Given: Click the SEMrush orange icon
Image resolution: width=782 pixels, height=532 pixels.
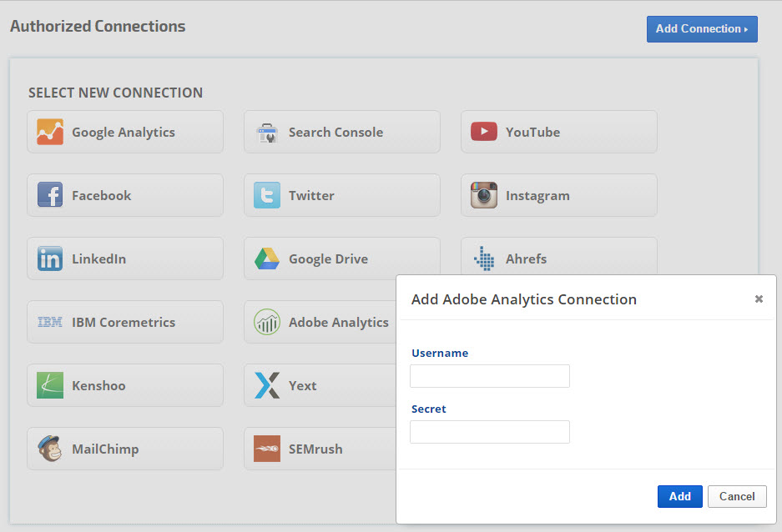Looking at the screenshot, I should point(267,449).
